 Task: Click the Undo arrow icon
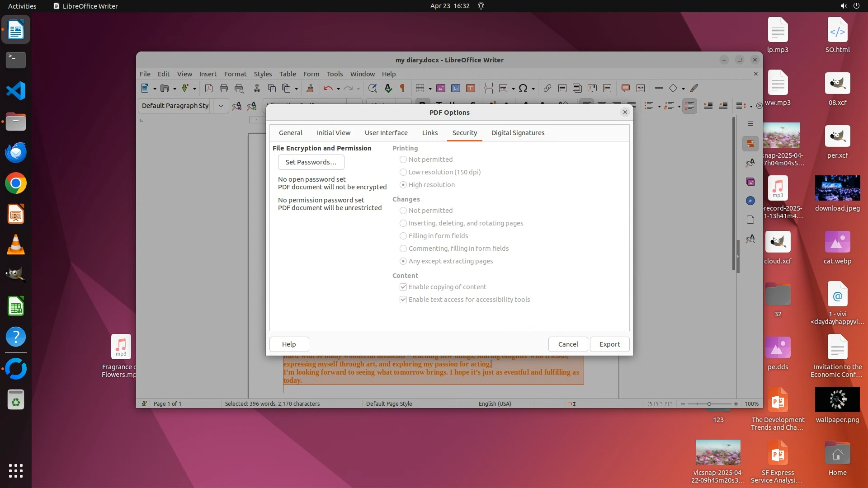click(x=328, y=88)
